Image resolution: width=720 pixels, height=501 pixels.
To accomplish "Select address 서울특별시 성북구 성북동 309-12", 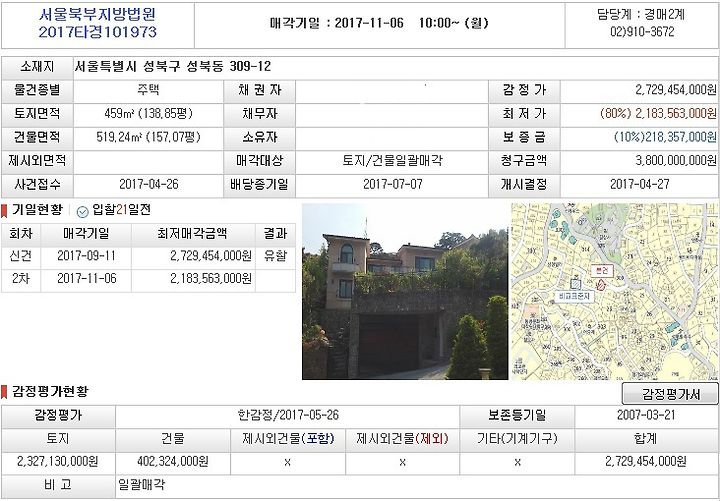I will pyautogui.click(x=173, y=67).
